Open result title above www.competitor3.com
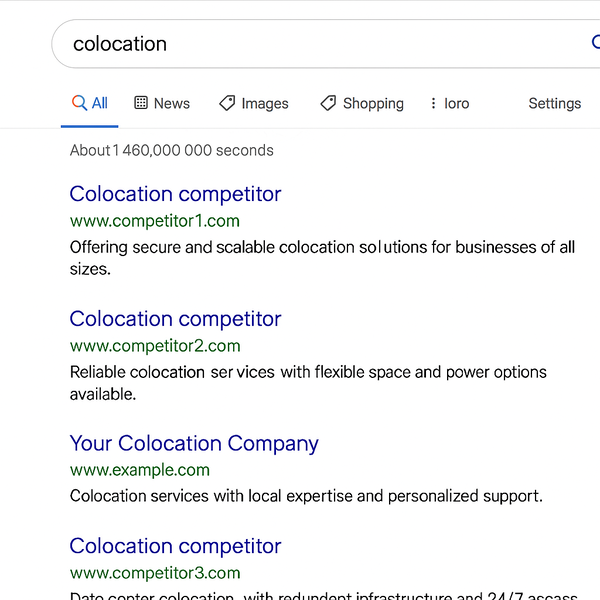600x600 pixels. click(175, 546)
